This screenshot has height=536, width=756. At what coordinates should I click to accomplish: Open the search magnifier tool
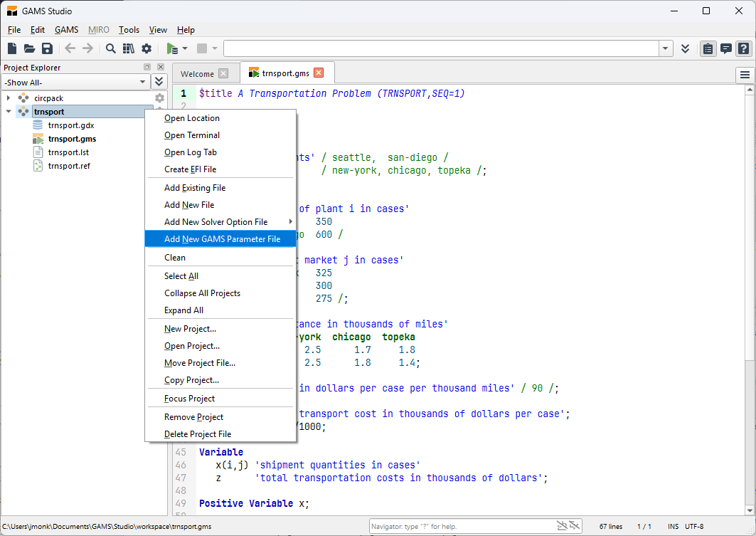pyautogui.click(x=111, y=48)
